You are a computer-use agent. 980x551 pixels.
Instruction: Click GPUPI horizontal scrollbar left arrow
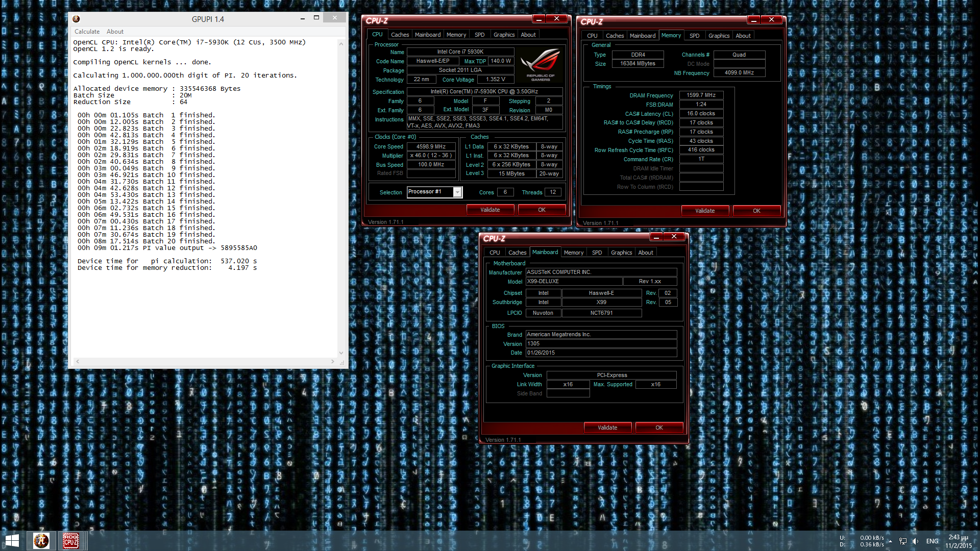pos(78,361)
